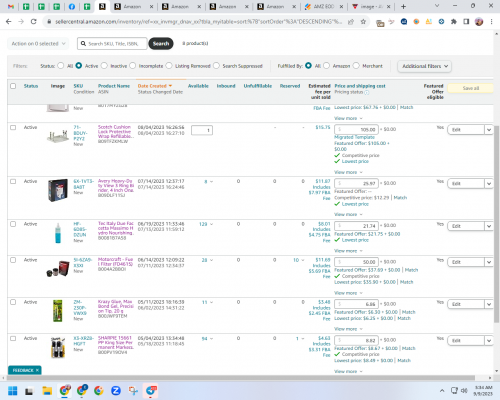Tick checkbox for Scotch Cushion Lock row

[13, 127]
